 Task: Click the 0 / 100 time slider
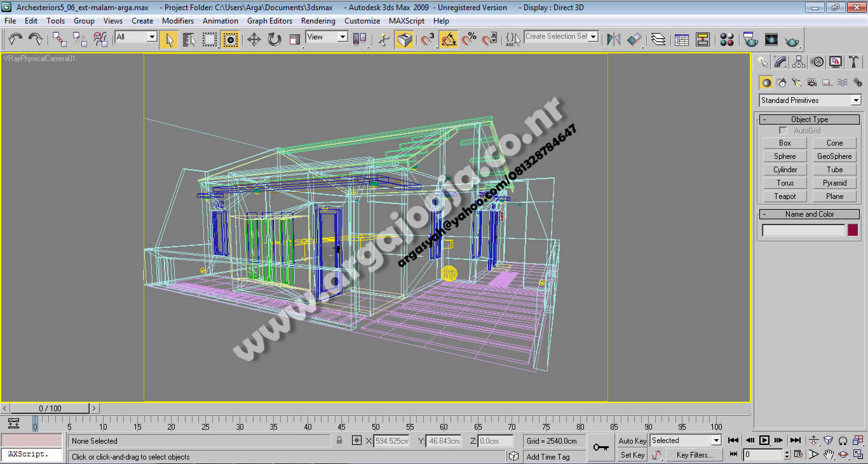coord(50,409)
